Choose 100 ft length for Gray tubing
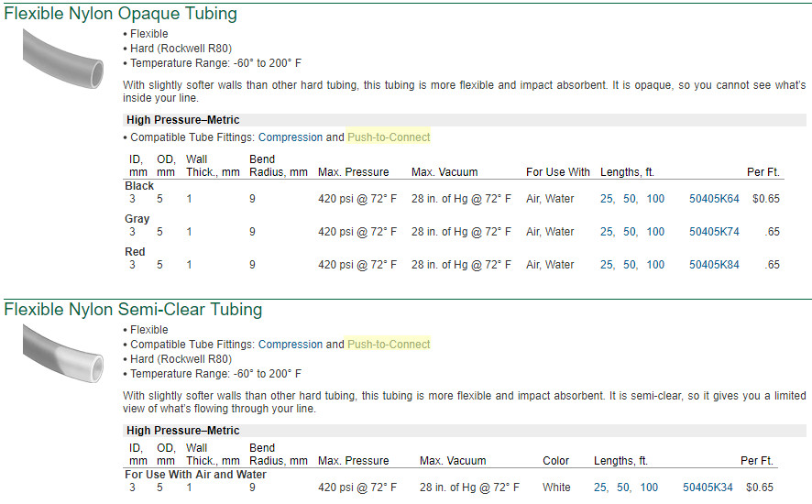 tap(655, 232)
